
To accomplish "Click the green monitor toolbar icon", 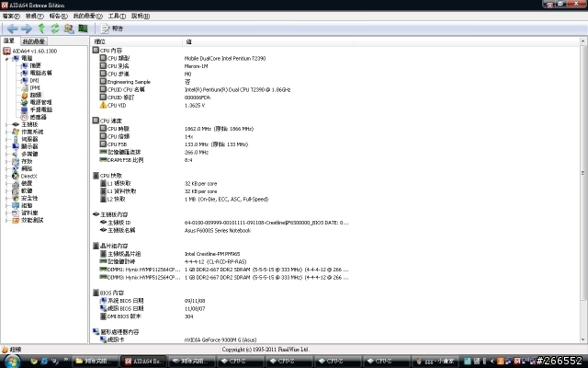I will click(83, 29).
